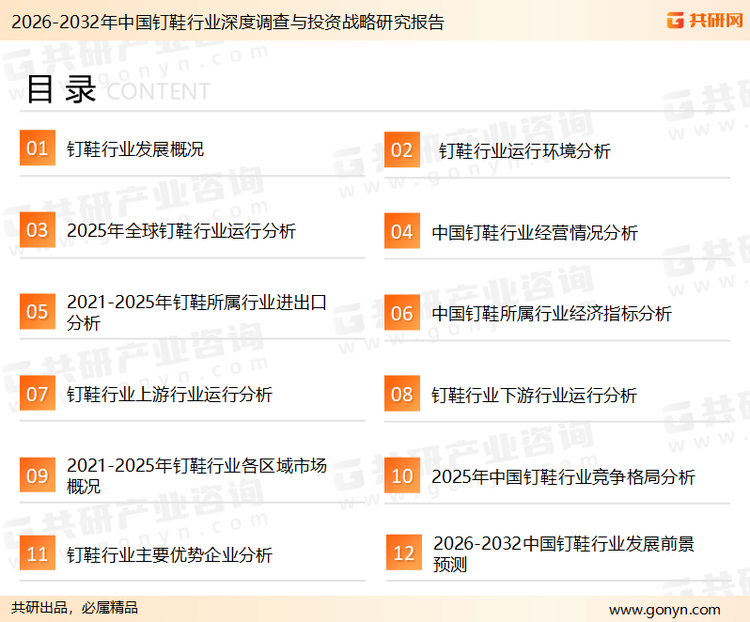Click the 共研网 logo in header
The height and width of the screenshot is (622, 750).
pos(703,20)
